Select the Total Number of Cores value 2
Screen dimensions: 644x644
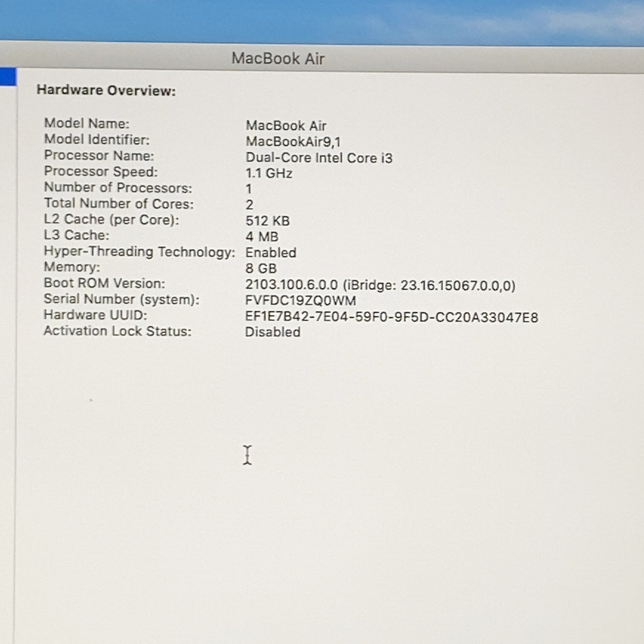(x=250, y=205)
